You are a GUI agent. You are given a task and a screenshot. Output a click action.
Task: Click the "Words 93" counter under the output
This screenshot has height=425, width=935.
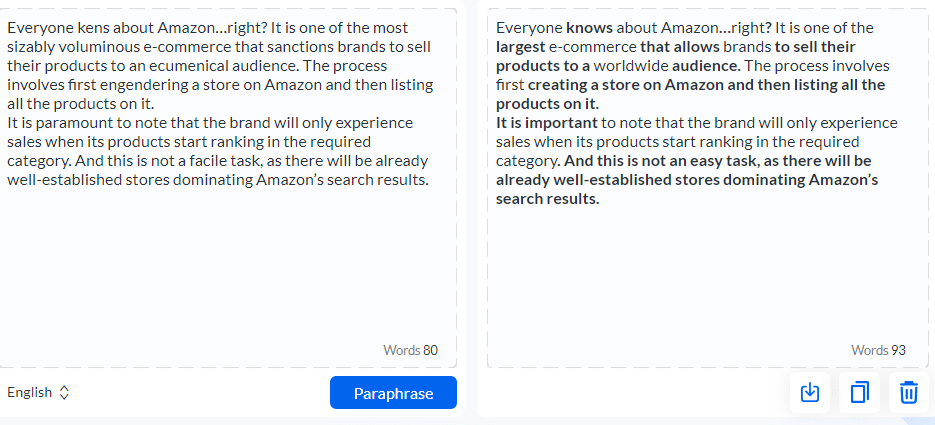pyautogui.click(x=878, y=350)
